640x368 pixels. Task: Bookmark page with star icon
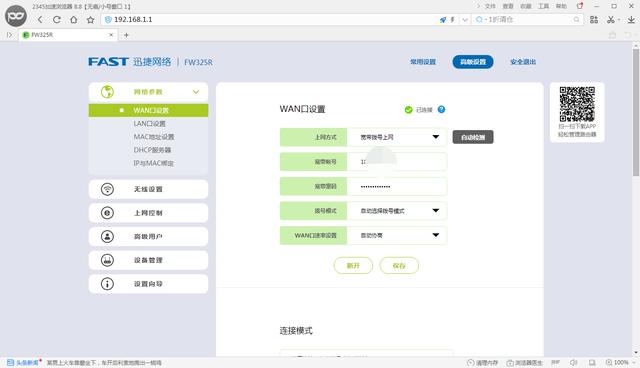pyautogui.click(x=90, y=20)
